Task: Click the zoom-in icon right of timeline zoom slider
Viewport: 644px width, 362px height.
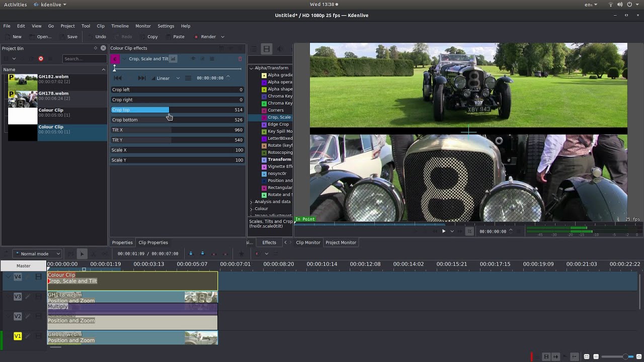Action: click(636, 356)
